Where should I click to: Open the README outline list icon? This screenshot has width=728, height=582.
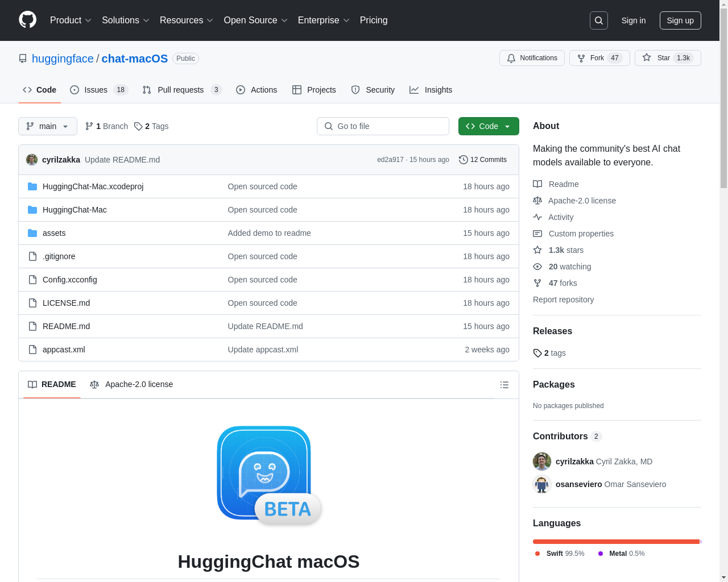pos(504,385)
